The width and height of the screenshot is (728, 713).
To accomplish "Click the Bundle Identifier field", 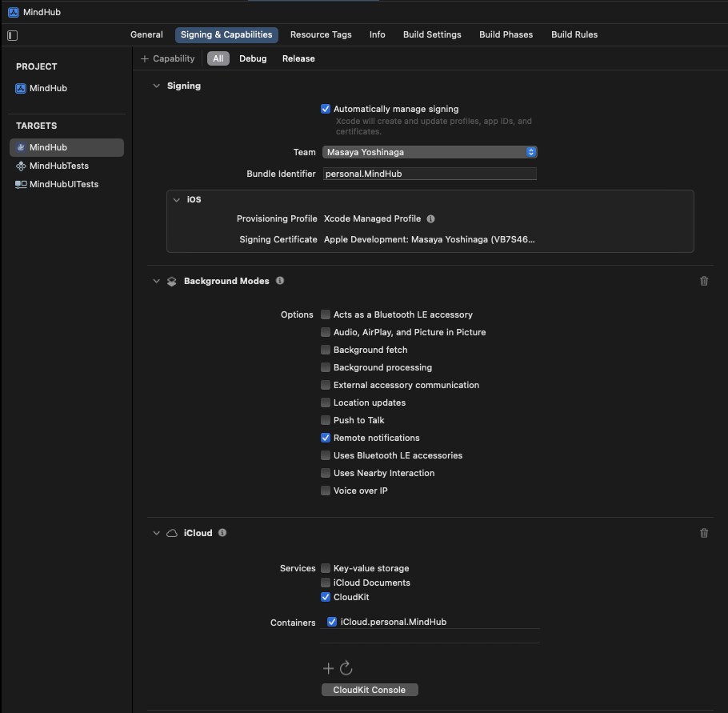I will pos(430,174).
